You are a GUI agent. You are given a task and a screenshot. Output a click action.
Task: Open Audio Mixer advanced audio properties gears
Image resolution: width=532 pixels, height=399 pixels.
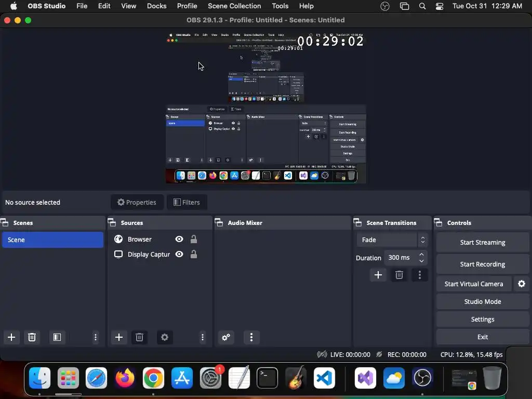[226, 337]
